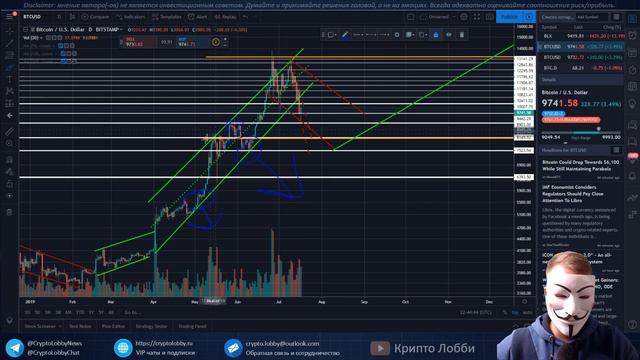Select the text annotation tool
640x360 pixels.
pos(9,79)
